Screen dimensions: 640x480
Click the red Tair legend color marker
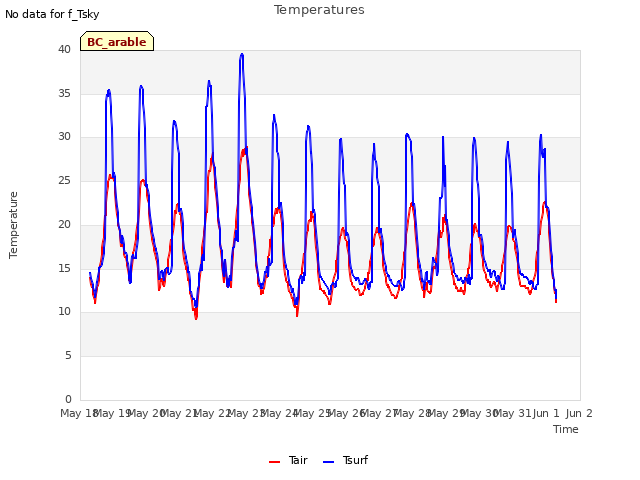pyautogui.click(x=274, y=462)
